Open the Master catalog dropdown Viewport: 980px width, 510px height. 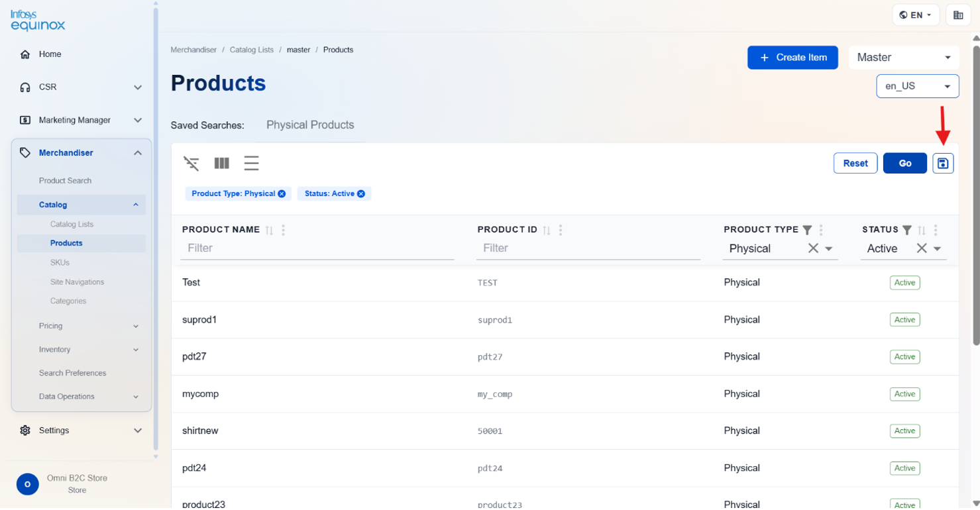904,58
